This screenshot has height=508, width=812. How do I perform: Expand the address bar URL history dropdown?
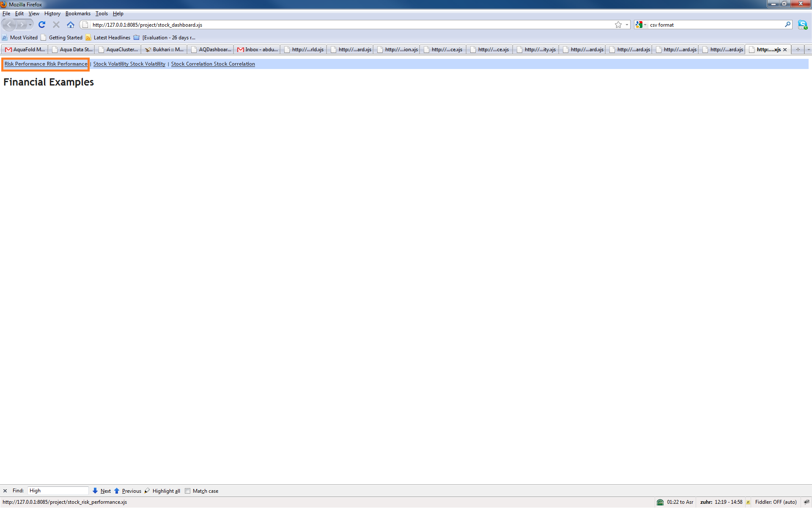coord(627,25)
